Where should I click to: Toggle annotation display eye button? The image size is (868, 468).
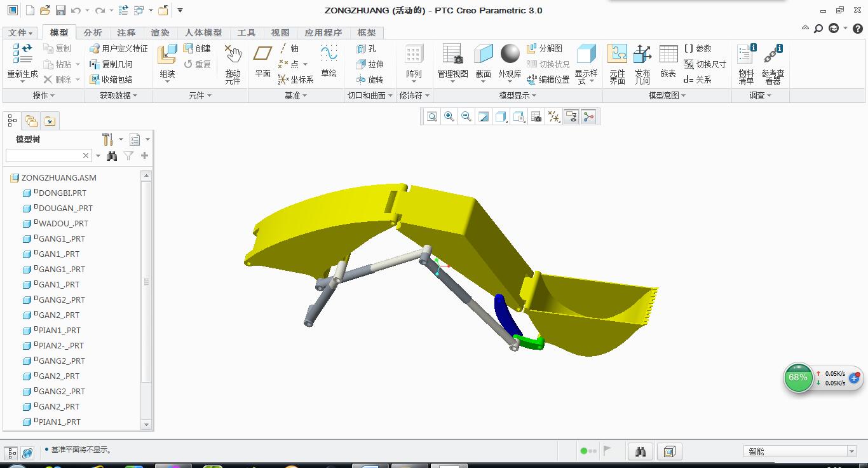(571, 116)
